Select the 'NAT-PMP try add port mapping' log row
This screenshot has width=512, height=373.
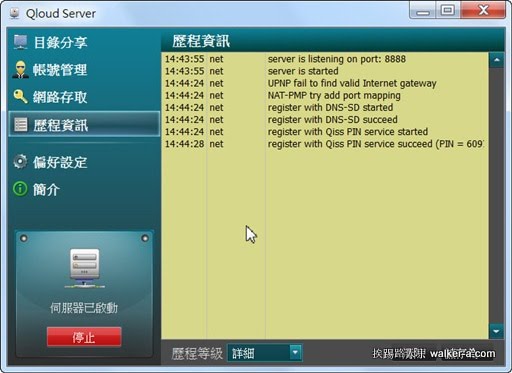325,95
